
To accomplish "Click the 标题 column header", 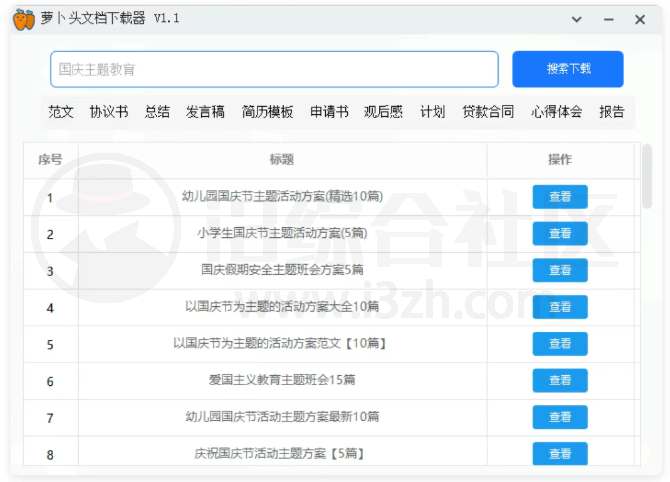I will click(282, 160).
